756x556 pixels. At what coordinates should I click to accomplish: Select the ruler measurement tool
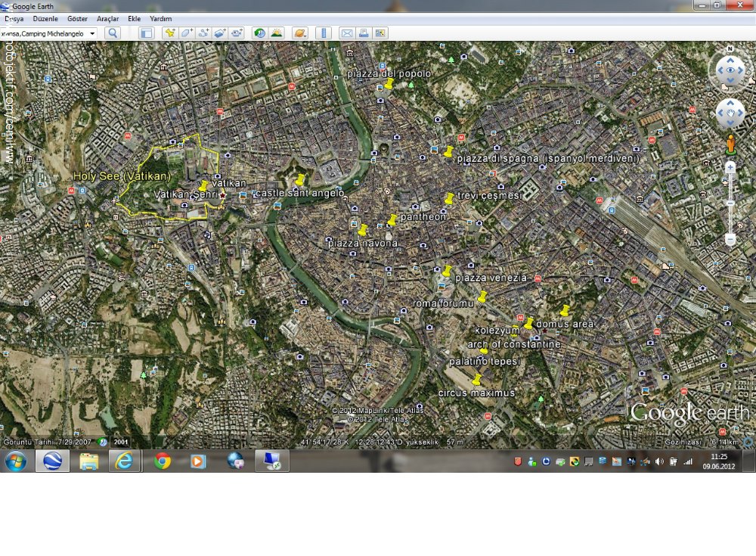(x=324, y=33)
